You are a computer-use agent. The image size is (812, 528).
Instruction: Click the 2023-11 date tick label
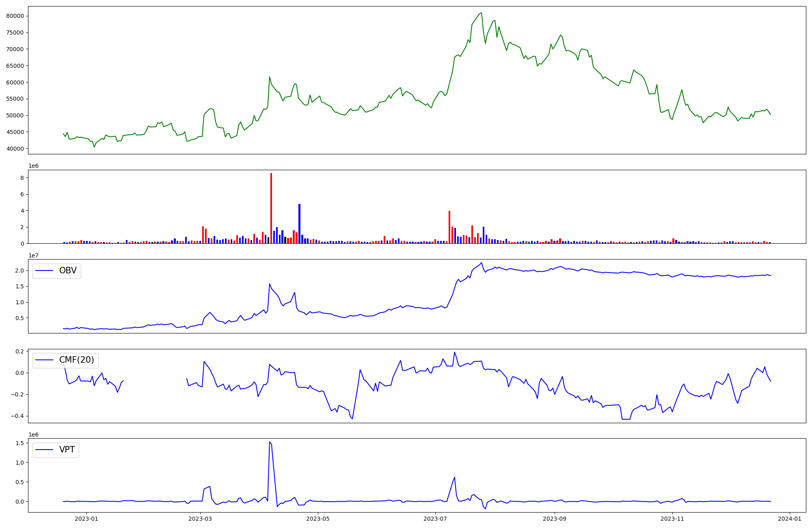672,518
